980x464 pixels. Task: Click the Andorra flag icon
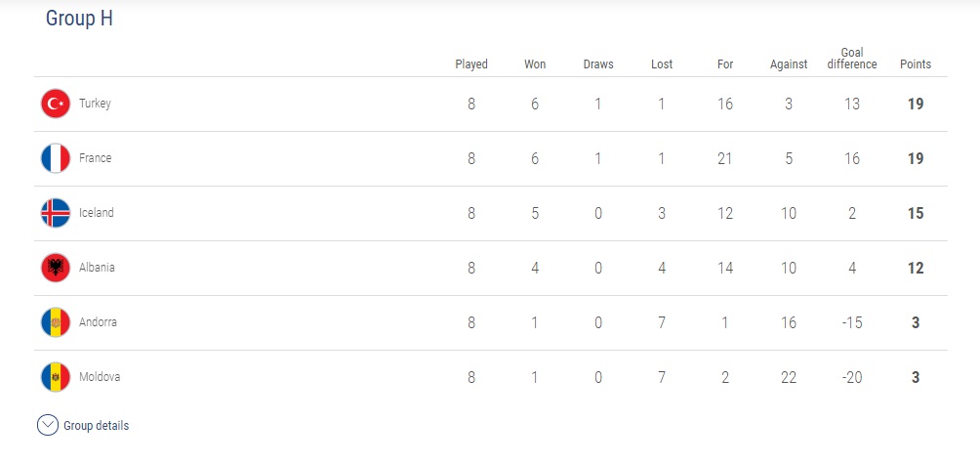(x=56, y=322)
